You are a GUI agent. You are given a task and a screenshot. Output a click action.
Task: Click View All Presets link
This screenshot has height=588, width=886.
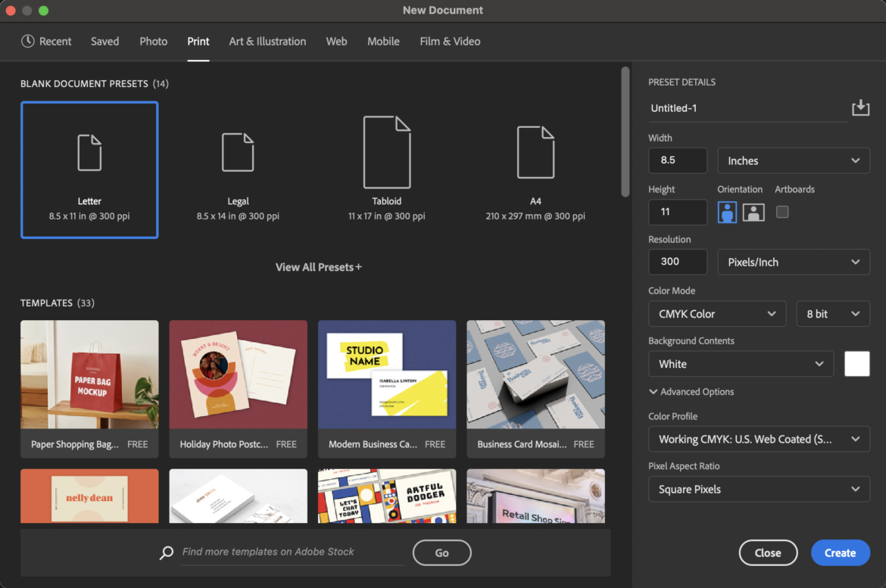[x=318, y=267]
